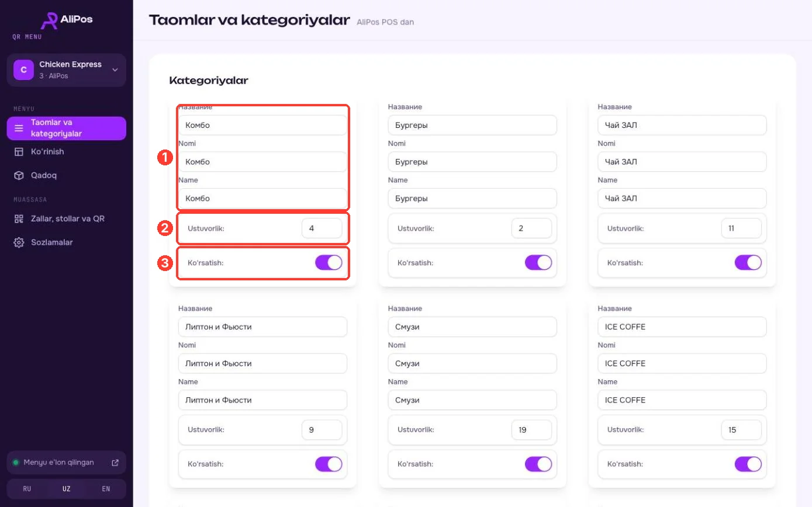Select the UZ language button
The height and width of the screenshot is (507, 812).
coord(67,489)
